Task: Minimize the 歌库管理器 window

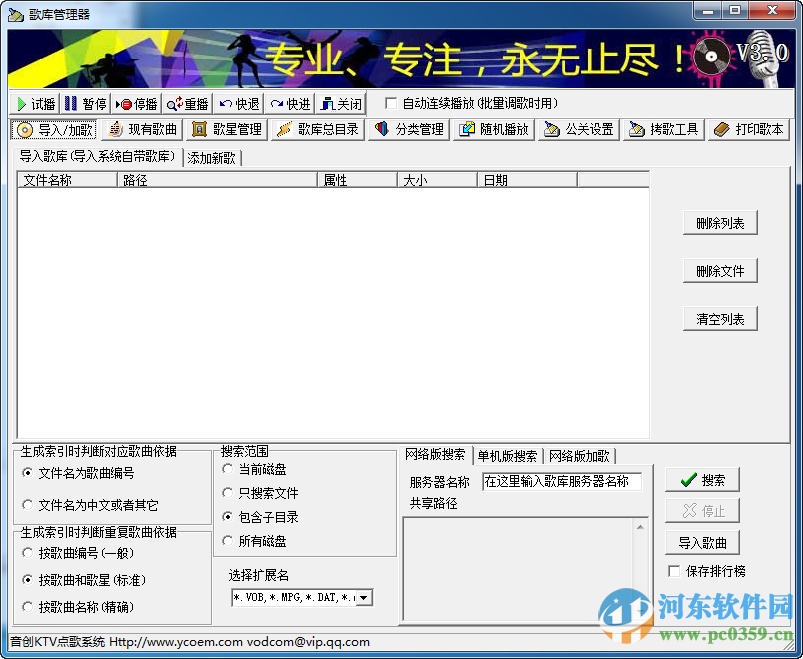Action: (708, 10)
